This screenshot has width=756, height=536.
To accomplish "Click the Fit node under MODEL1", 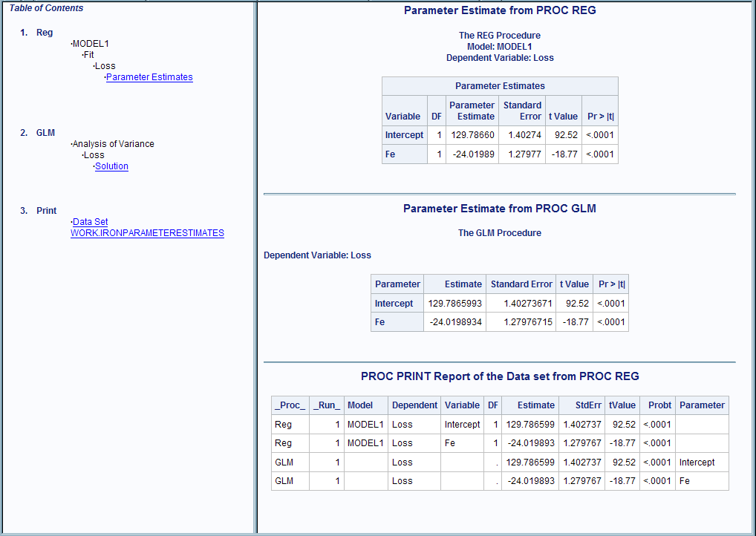I will tap(88, 55).
